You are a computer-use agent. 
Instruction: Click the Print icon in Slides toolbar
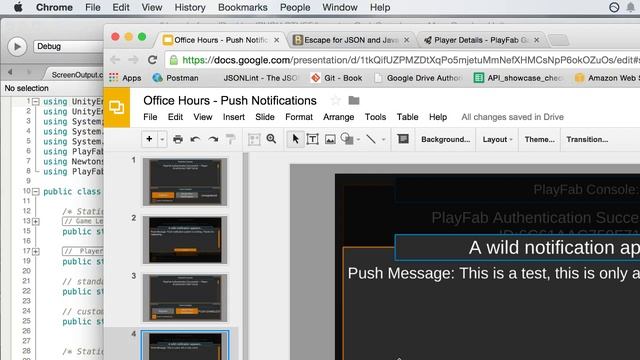178,139
